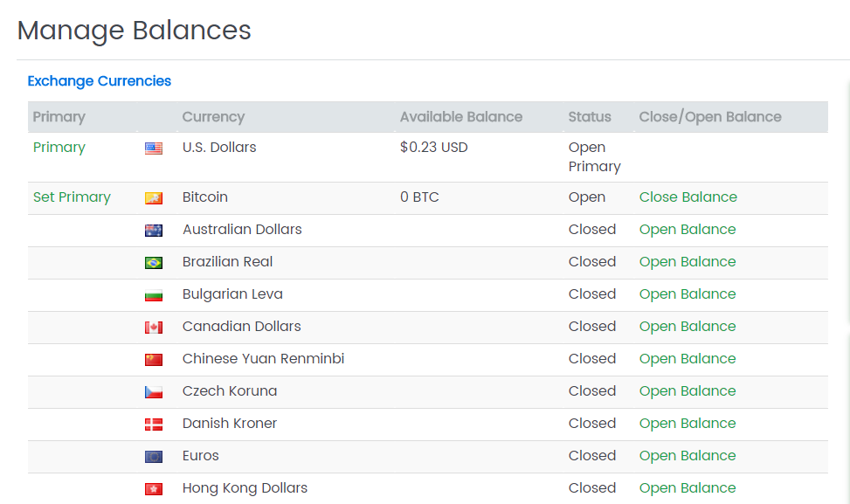The width and height of the screenshot is (850, 504).
Task: Click the Chinese Yuan Renminbi flag icon
Action: [154, 360]
